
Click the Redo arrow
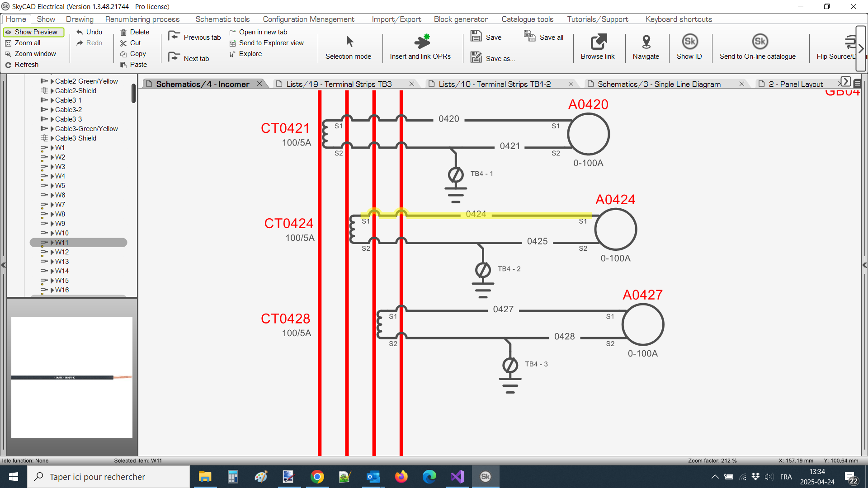click(80, 43)
